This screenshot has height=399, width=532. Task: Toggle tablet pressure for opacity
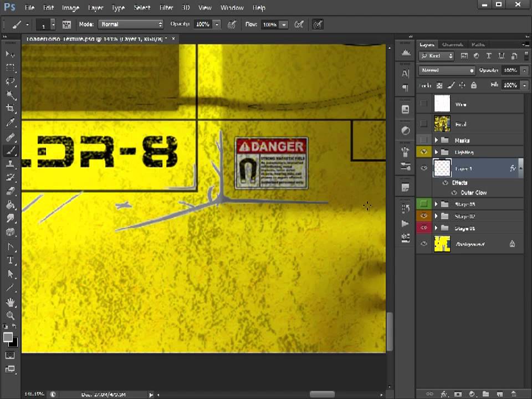[x=232, y=24]
